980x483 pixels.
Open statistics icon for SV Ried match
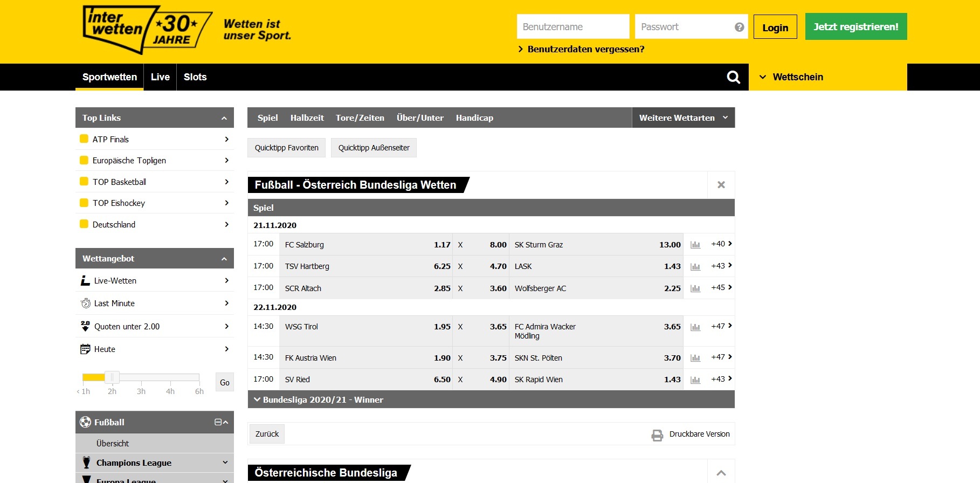[x=695, y=380]
